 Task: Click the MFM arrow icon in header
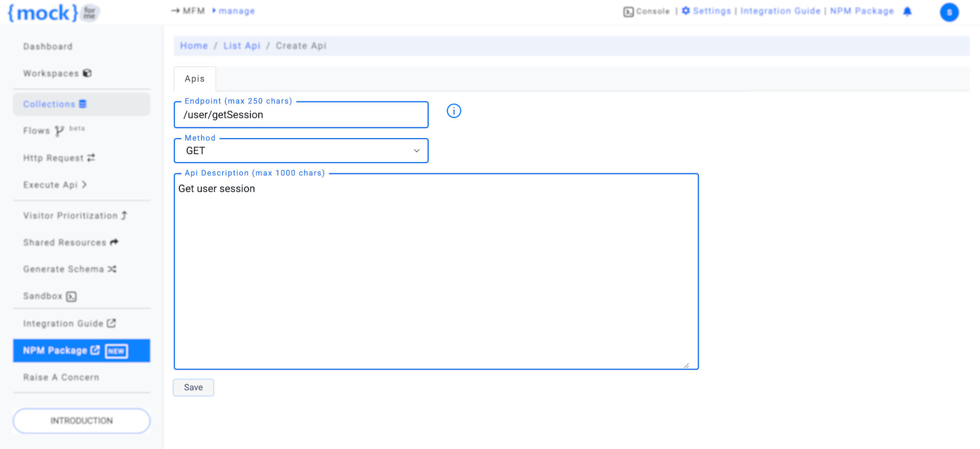[175, 11]
